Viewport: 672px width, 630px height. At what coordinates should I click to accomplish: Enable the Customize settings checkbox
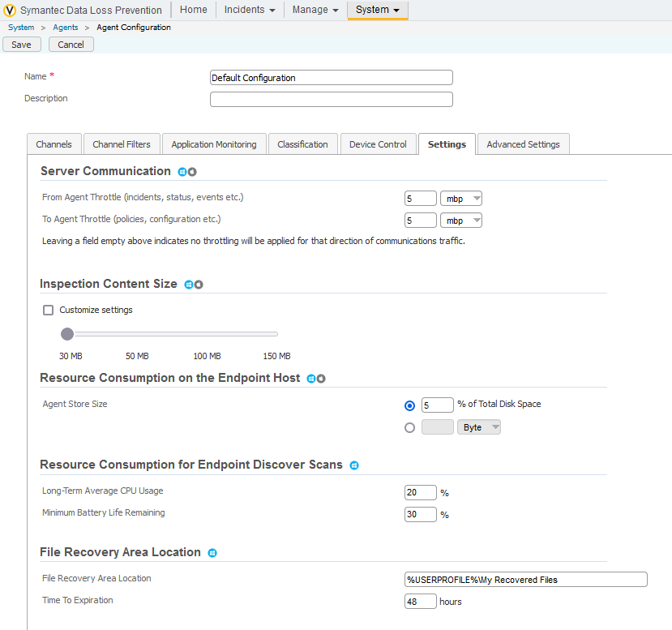49,310
